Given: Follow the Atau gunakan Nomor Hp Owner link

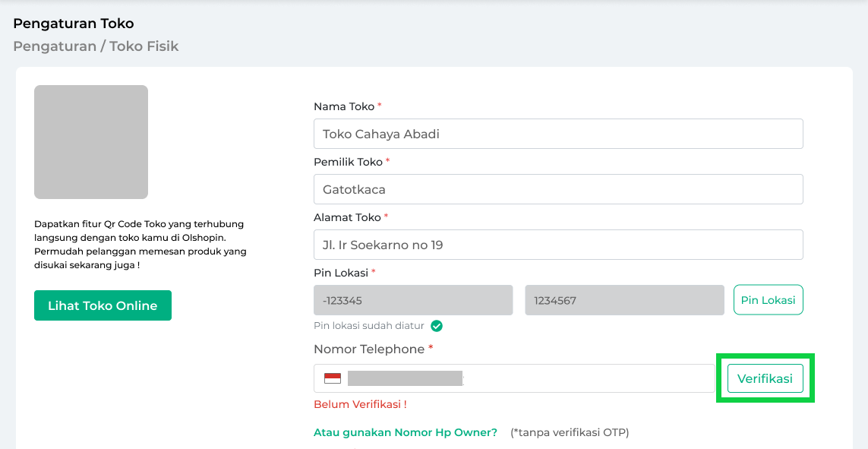Looking at the screenshot, I should click(406, 432).
